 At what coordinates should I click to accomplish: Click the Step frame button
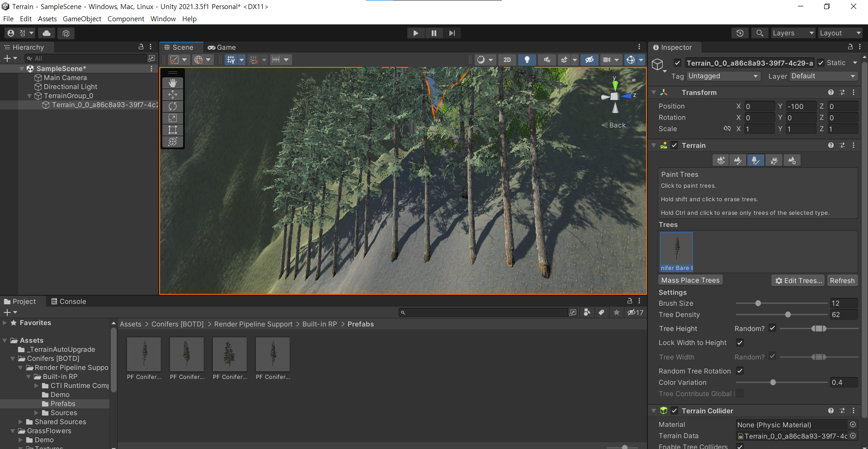[452, 33]
